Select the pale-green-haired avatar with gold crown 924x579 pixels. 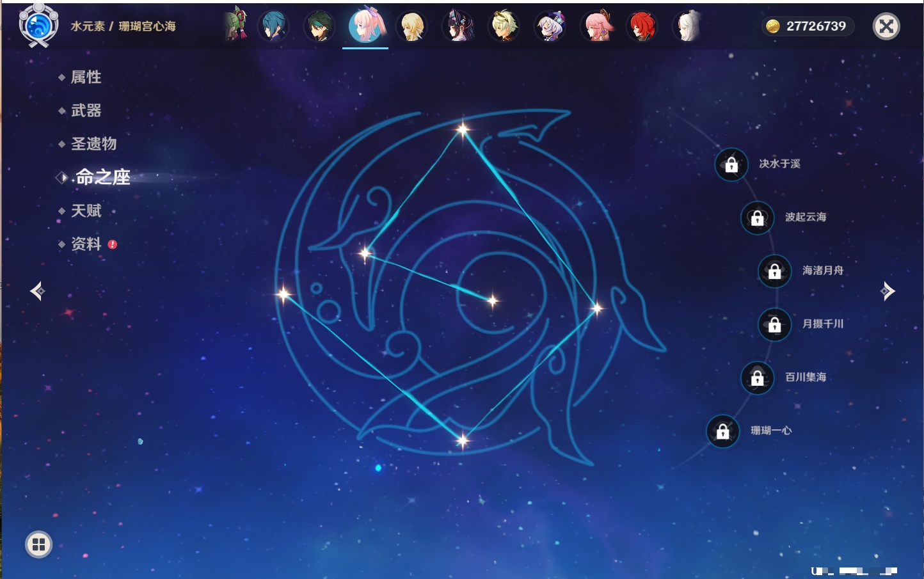point(504,26)
